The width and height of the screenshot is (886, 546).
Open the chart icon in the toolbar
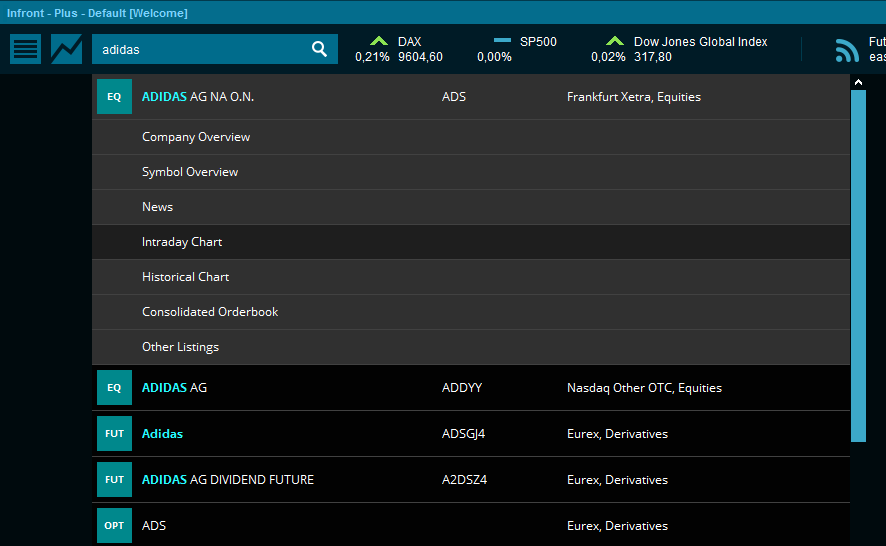(66, 49)
